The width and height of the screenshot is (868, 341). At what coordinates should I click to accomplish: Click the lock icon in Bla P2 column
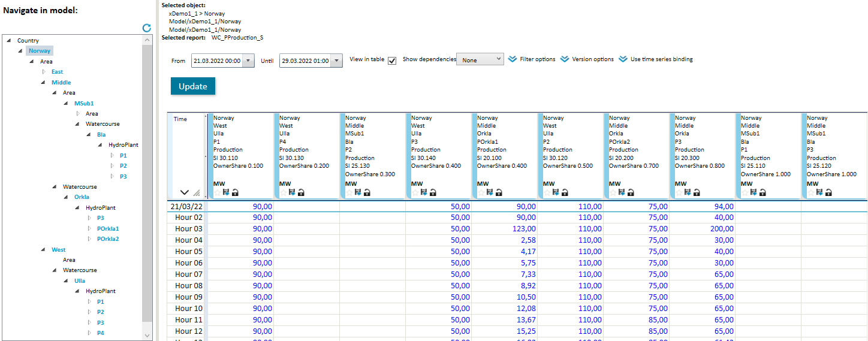[367, 192]
